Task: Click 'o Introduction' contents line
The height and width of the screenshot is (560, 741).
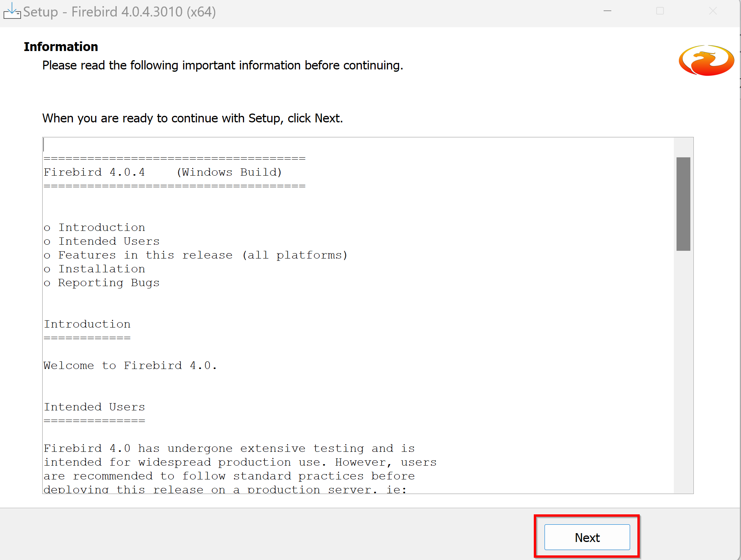Action: coord(94,227)
